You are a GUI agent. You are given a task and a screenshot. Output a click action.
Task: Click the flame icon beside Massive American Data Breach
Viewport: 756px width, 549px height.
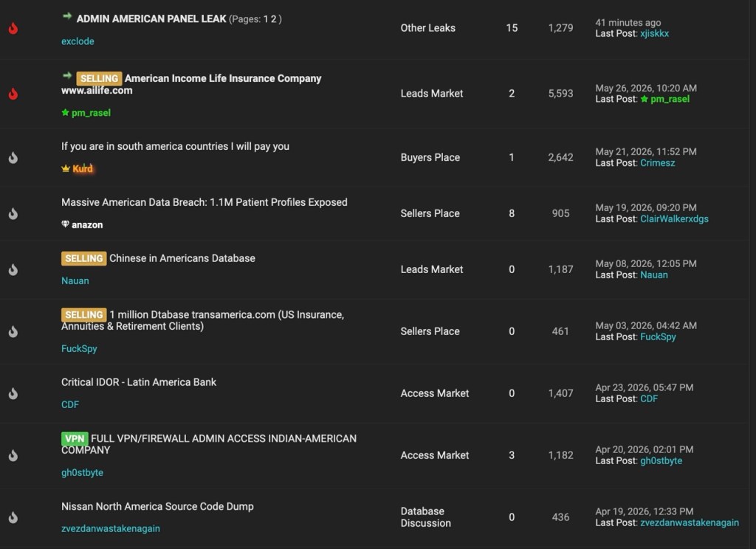13,213
